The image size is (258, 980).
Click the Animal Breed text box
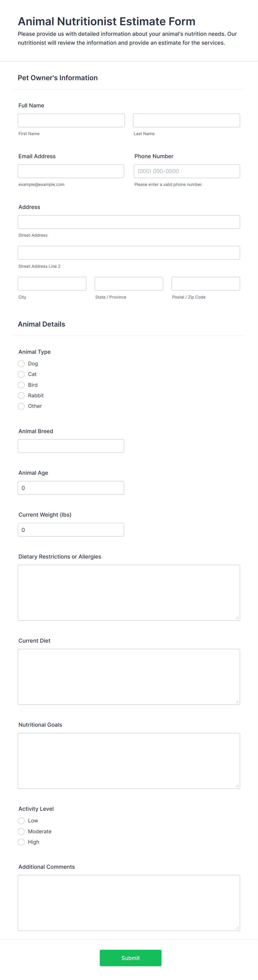point(71,446)
